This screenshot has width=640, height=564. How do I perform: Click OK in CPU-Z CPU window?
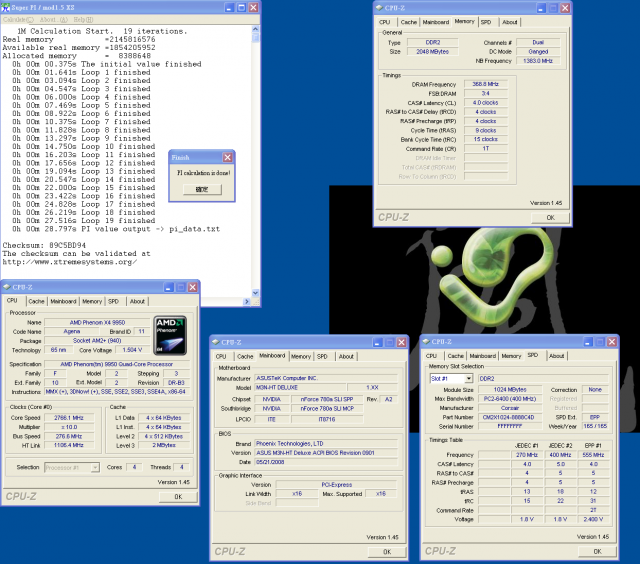178,497
